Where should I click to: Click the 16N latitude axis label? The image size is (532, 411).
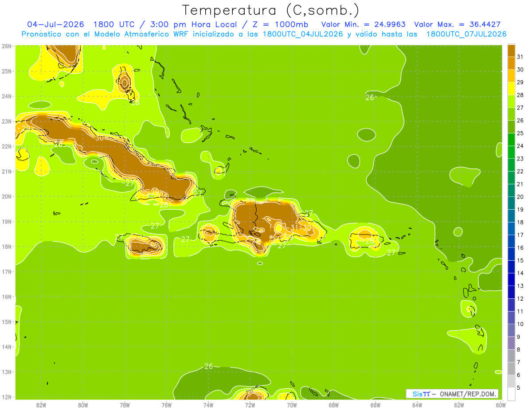(x=7, y=297)
